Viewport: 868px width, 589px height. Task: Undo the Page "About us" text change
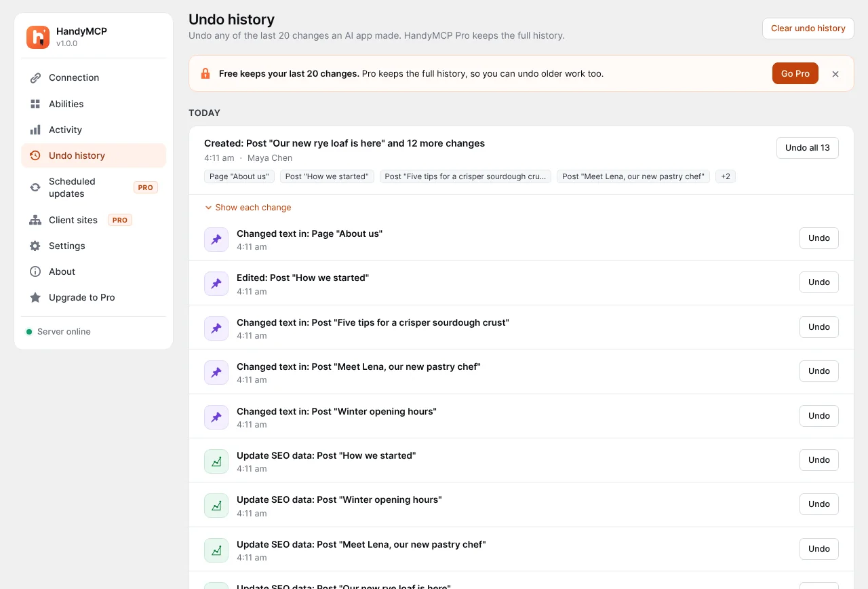pos(819,238)
